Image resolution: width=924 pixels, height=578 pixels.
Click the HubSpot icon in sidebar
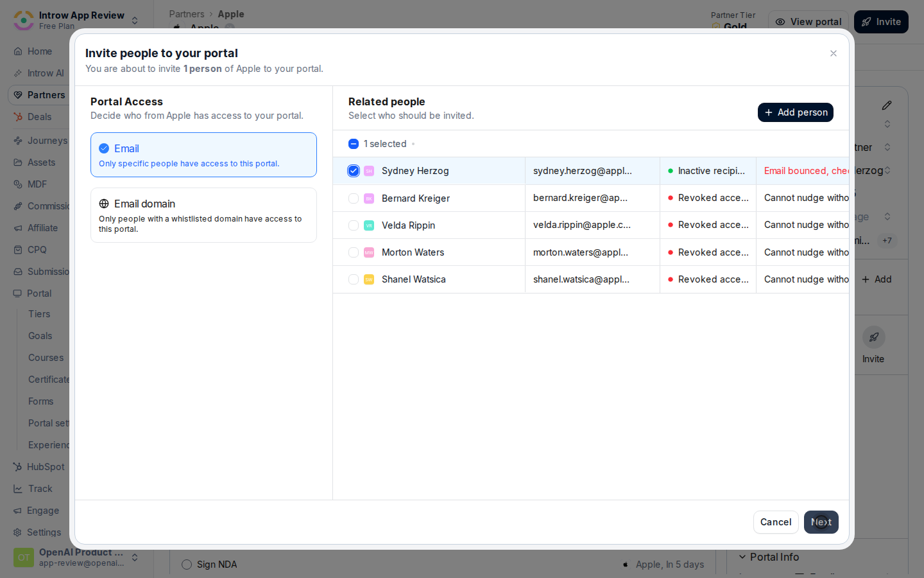18,467
